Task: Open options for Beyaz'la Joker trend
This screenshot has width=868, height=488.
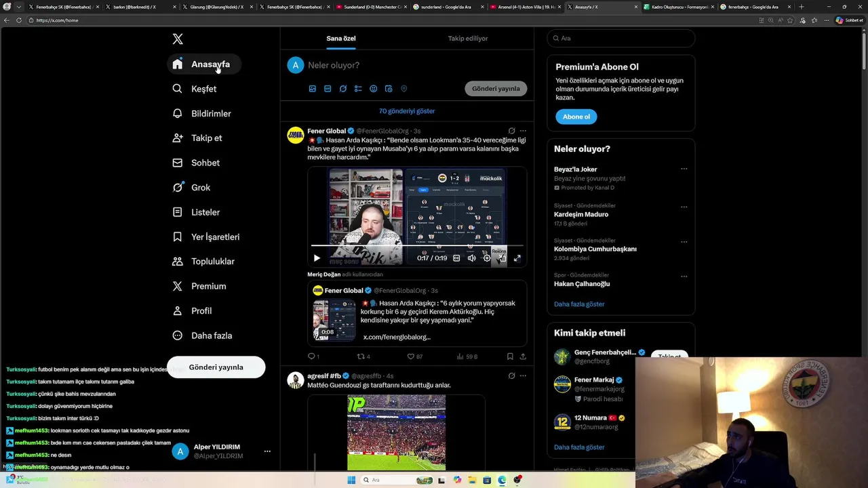Action: [x=684, y=169]
